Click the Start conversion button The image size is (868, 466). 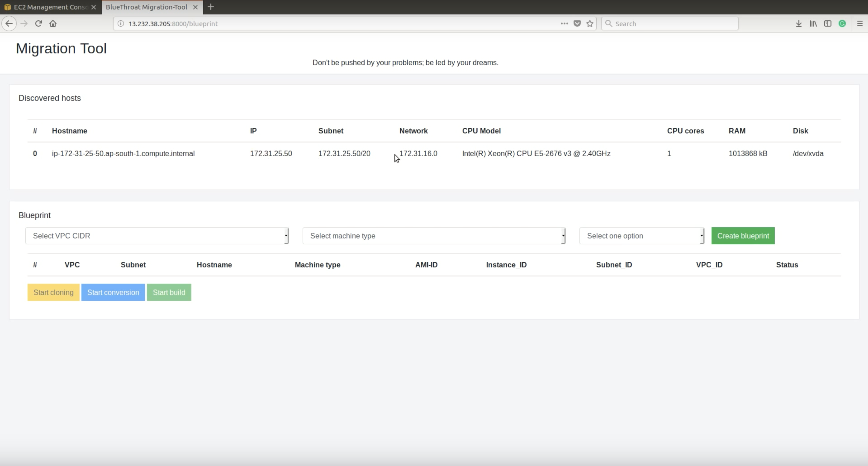(x=113, y=292)
